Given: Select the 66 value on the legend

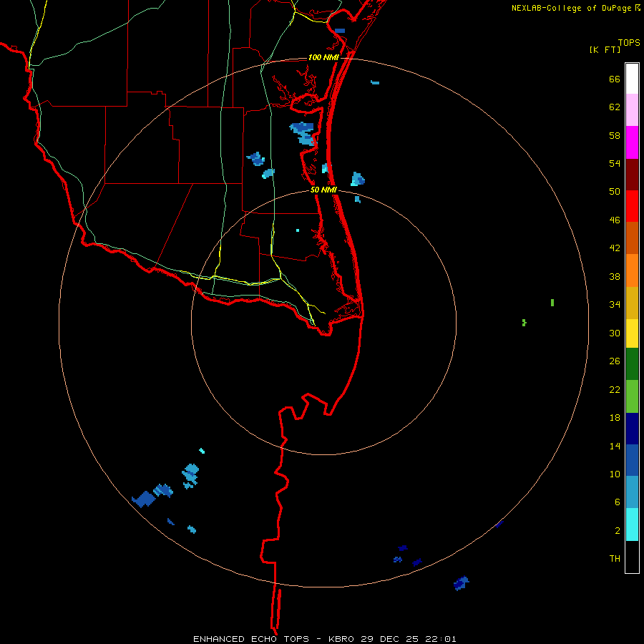Looking at the screenshot, I should tap(615, 79).
